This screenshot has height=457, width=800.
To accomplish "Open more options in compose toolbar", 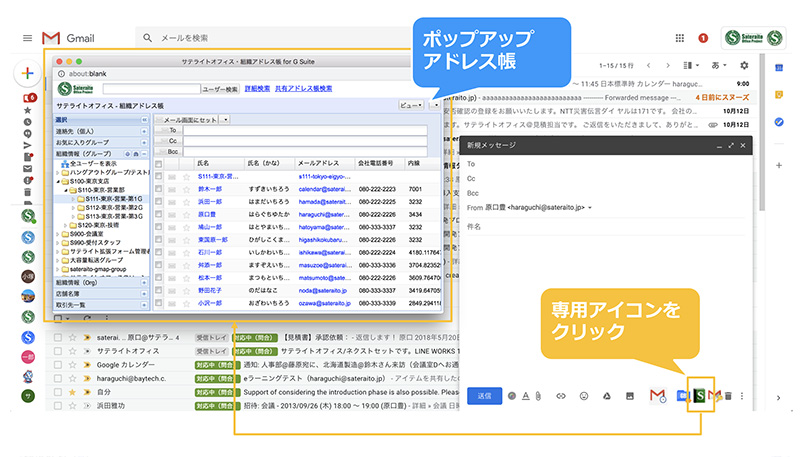I will pos(742,396).
